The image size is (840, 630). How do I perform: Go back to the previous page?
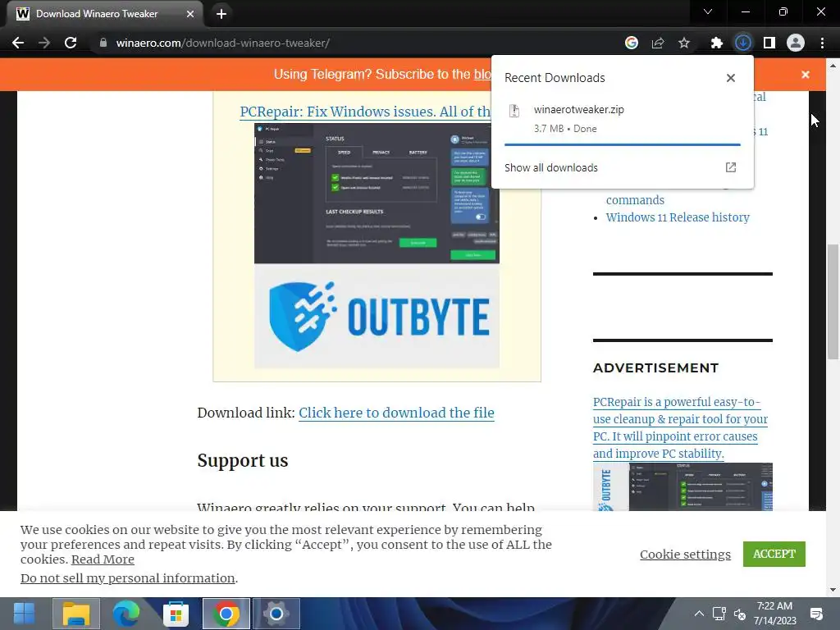pyautogui.click(x=18, y=43)
